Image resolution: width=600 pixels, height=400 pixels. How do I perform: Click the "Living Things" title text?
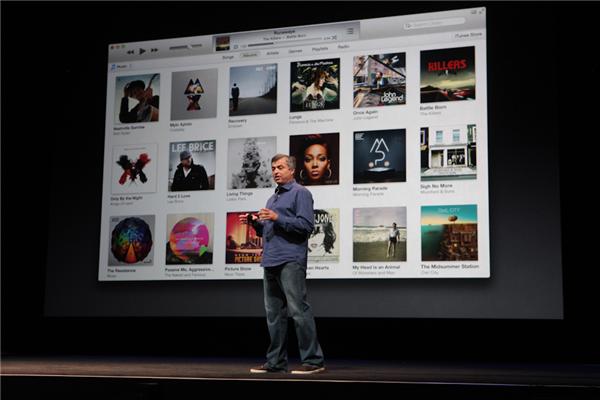[240, 194]
